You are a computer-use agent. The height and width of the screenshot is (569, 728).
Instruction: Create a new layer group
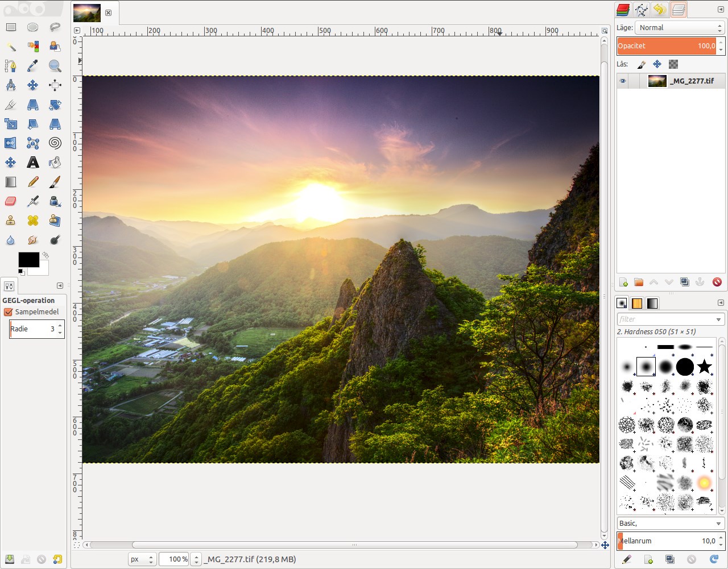pyautogui.click(x=639, y=282)
